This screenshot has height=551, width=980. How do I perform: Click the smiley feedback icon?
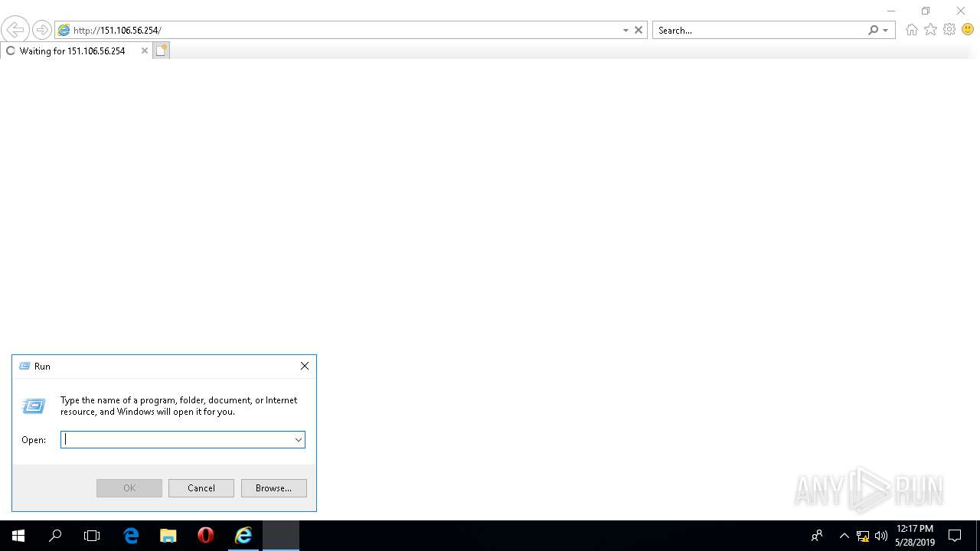point(968,30)
